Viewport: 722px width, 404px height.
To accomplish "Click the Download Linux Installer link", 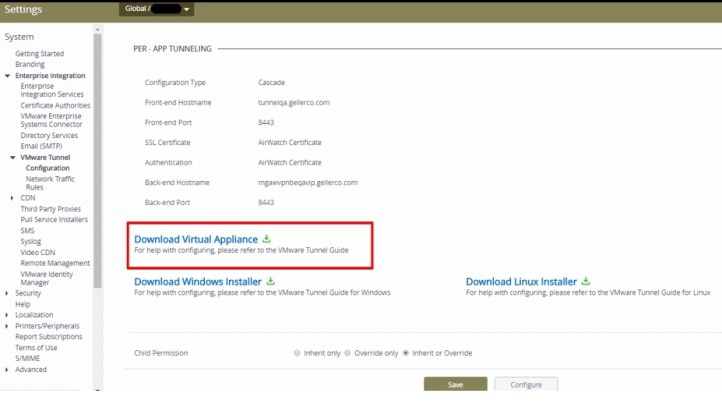I will (521, 282).
